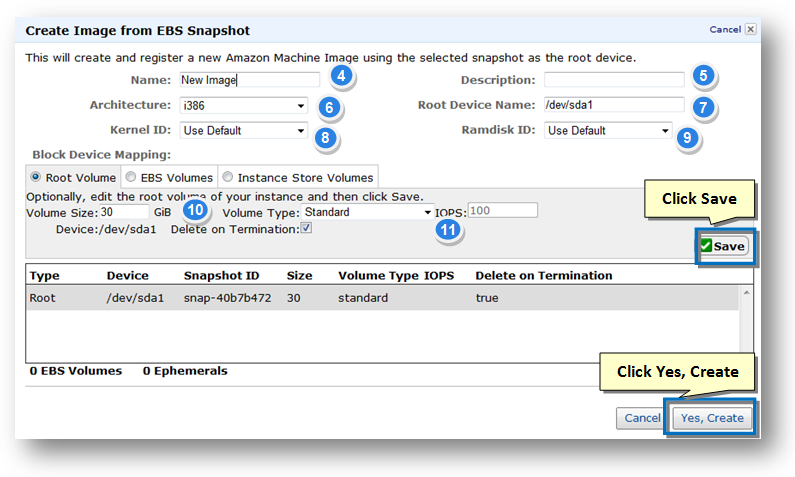Click the Save button with green checkmark
This screenshot has width=795, height=477.
[x=724, y=246]
